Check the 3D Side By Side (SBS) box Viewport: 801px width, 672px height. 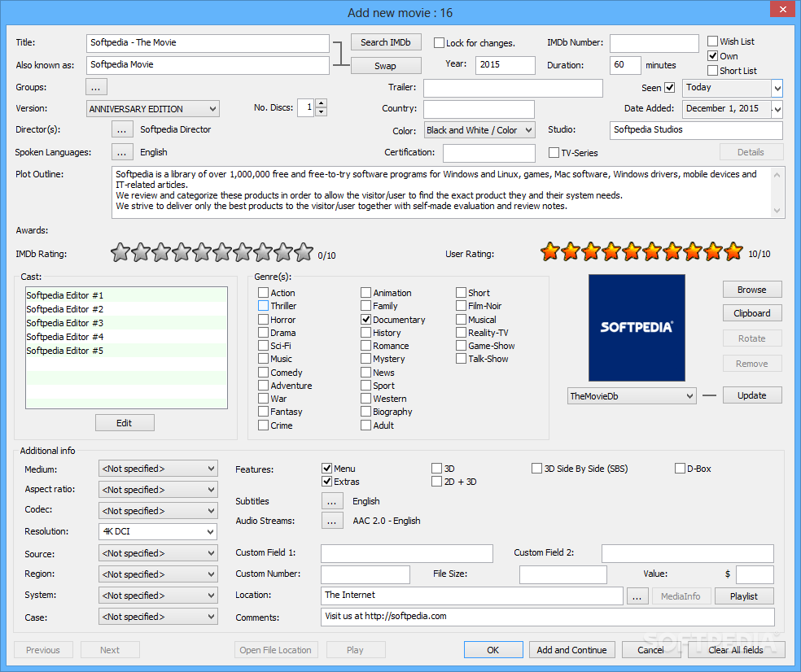point(537,469)
